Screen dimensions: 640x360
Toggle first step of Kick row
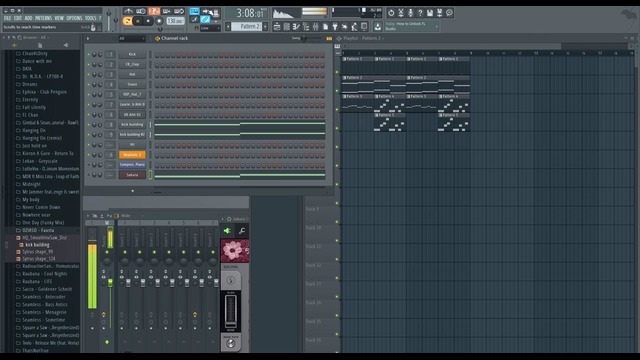(x=157, y=55)
